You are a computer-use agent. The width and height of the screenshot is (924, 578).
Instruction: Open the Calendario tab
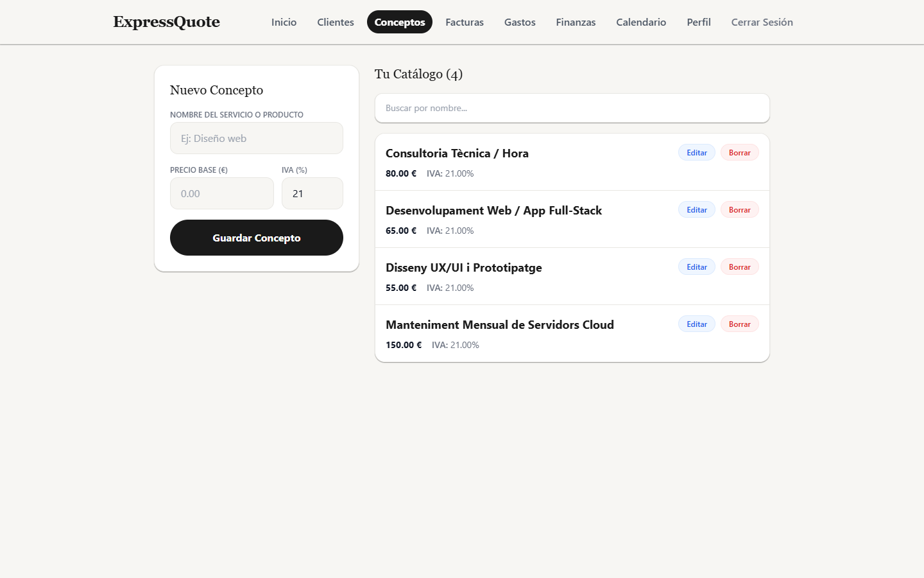(641, 22)
